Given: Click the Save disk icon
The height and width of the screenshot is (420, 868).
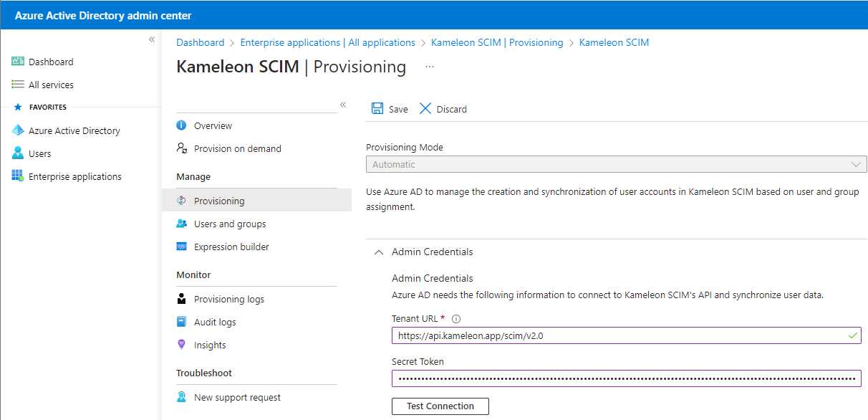Looking at the screenshot, I should [377, 109].
